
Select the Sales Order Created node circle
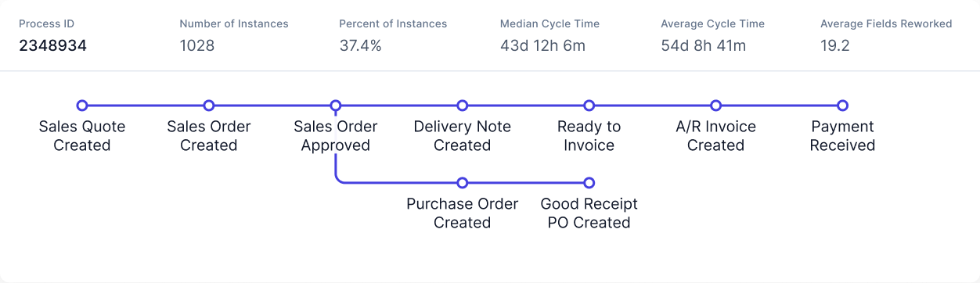[x=209, y=106]
